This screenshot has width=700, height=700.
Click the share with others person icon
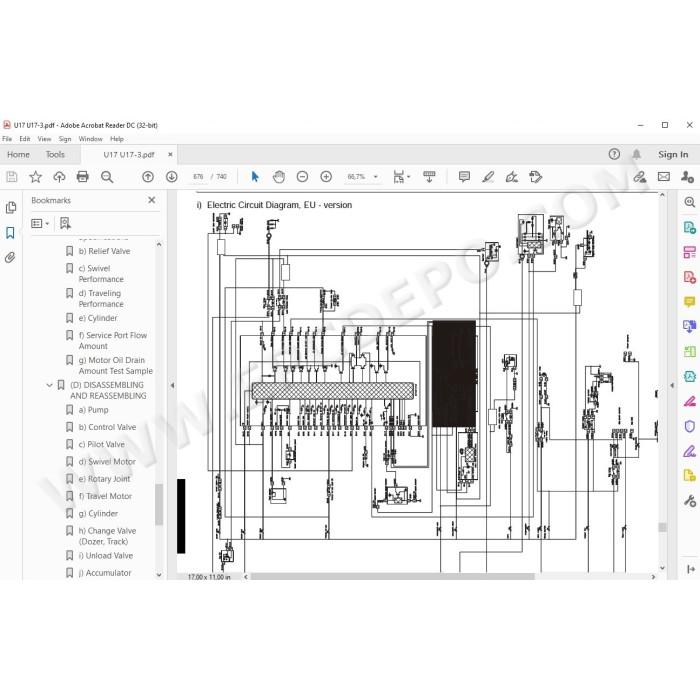(687, 177)
